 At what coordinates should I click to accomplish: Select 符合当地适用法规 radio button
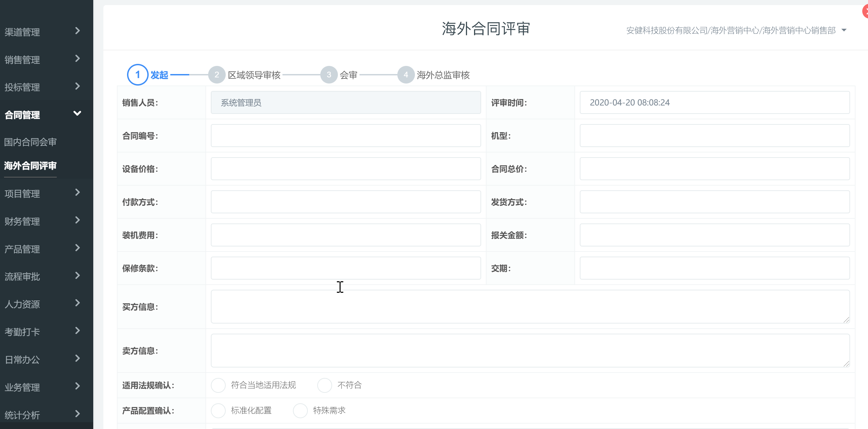coord(218,385)
